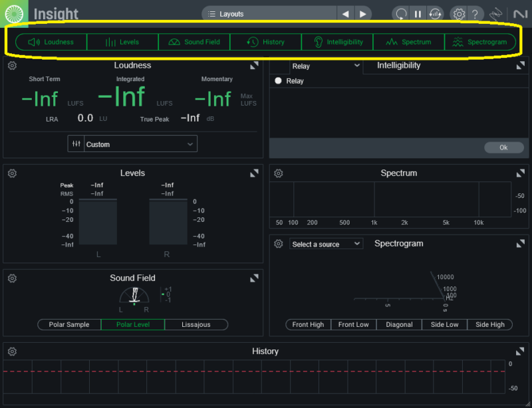Toggle the Spectrogram module button

click(x=479, y=42)
